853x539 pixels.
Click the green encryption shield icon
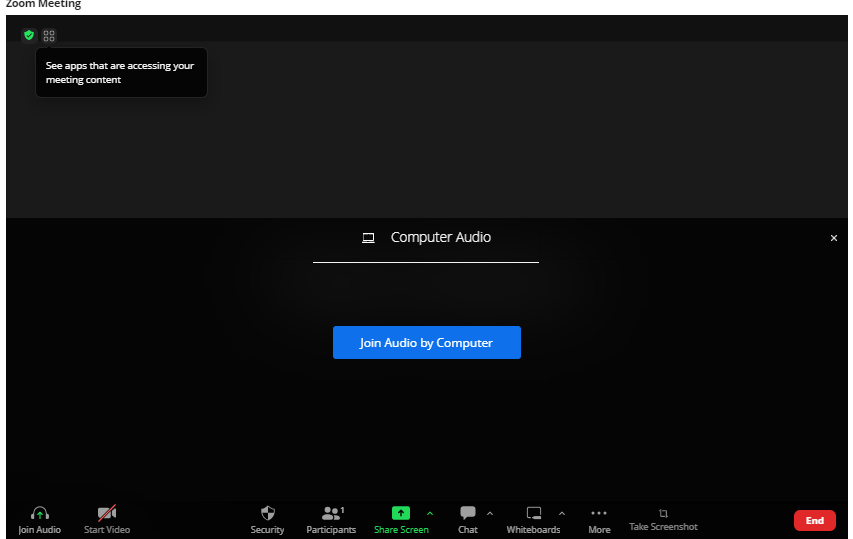pyautogui.click(x=29, y=35)
